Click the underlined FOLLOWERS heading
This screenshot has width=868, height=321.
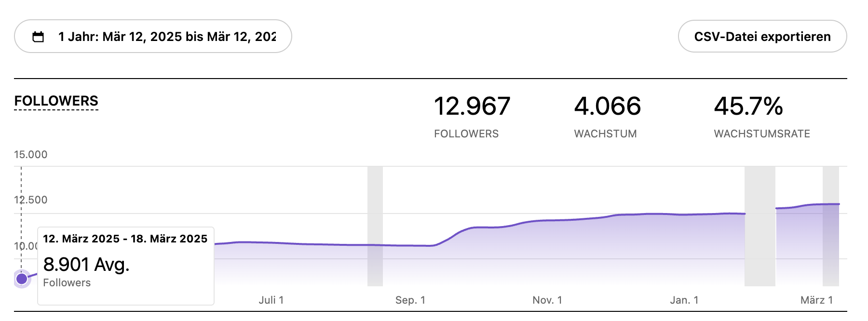[56, 101]
